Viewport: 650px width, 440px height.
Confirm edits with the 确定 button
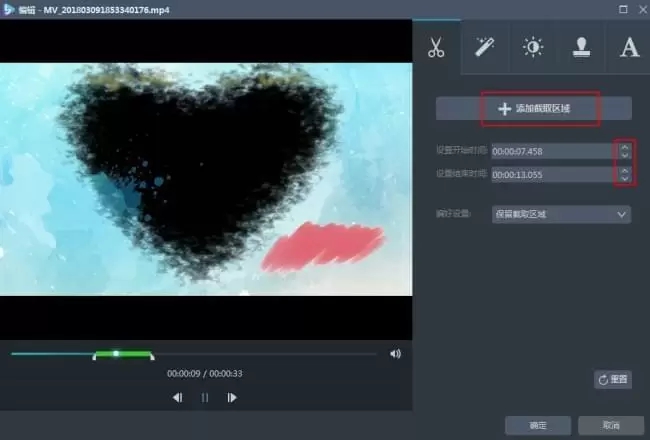(x=537, y=424)
